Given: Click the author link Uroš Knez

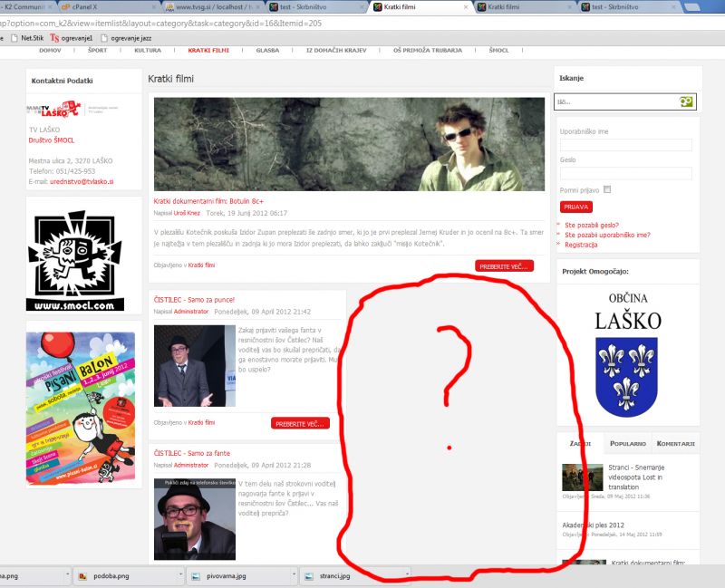Looking at the screenshot, I should coord(187,213).
